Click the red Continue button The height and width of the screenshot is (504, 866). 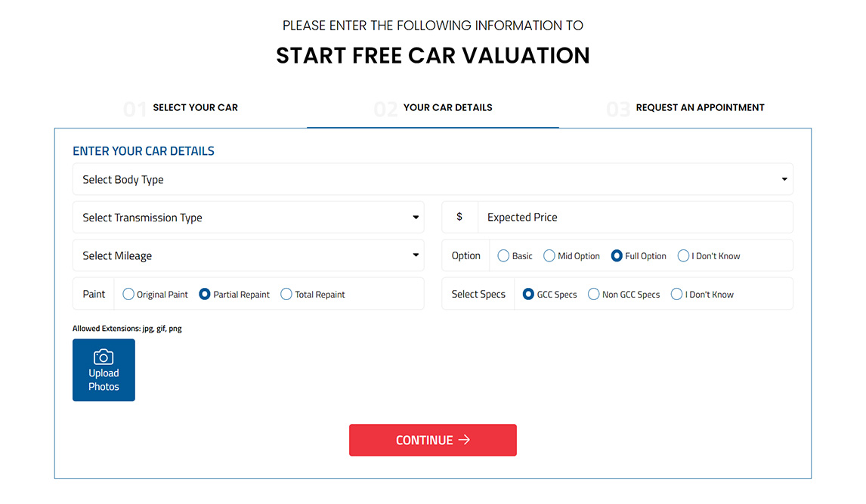(x=433, y=440)
